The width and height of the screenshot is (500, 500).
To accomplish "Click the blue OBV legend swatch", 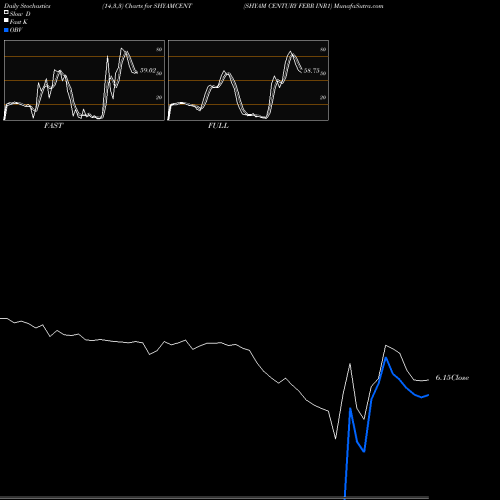I will pos(6,30).
